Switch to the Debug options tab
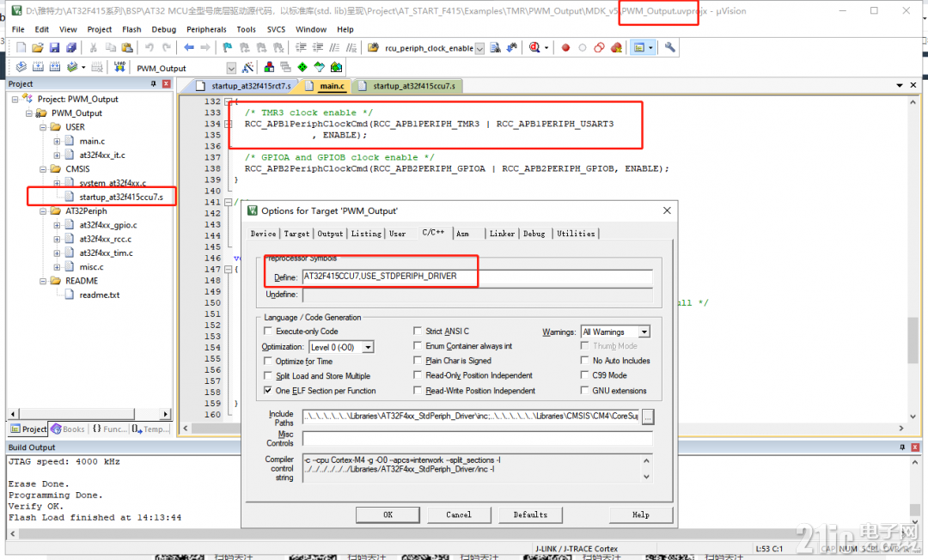This screenshot has height=560, width=928. (534, 234)
